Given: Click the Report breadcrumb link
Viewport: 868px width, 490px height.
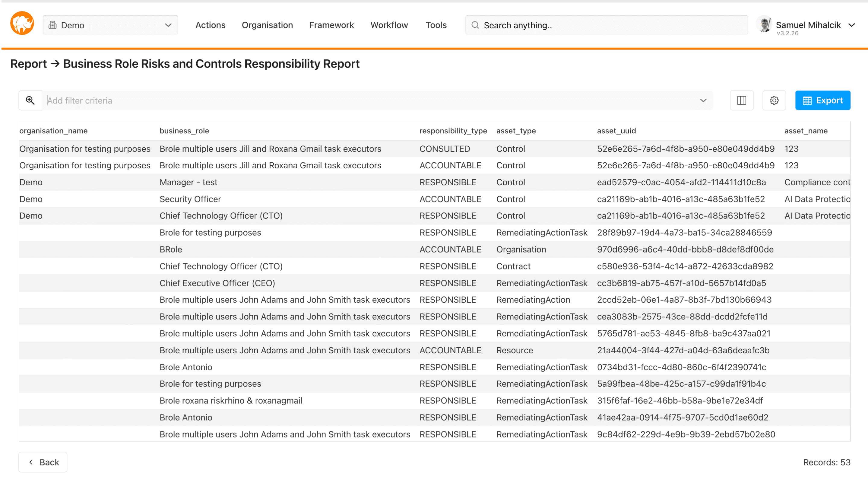Looking at the screenshot, I should point(28,64).
